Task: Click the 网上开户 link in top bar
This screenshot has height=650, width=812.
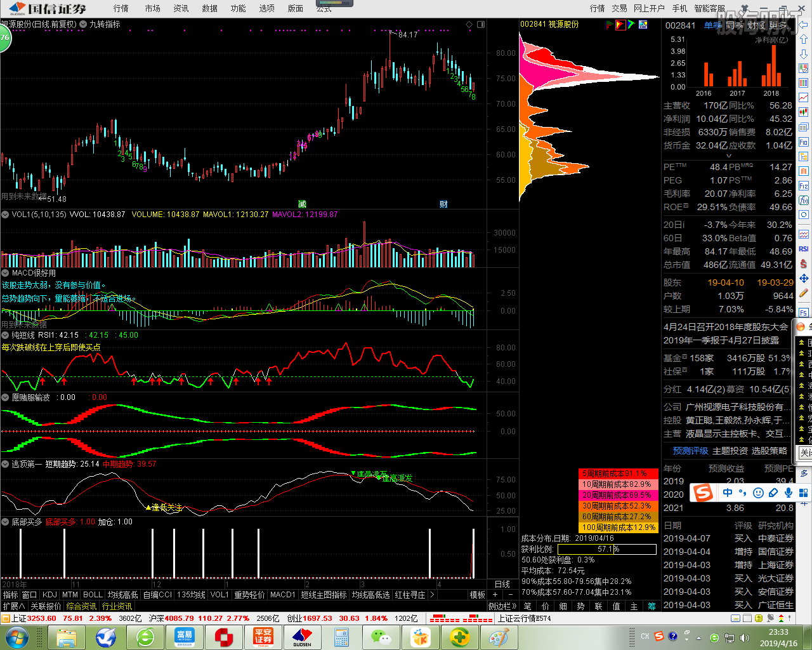Action: (x=649, y=8)
